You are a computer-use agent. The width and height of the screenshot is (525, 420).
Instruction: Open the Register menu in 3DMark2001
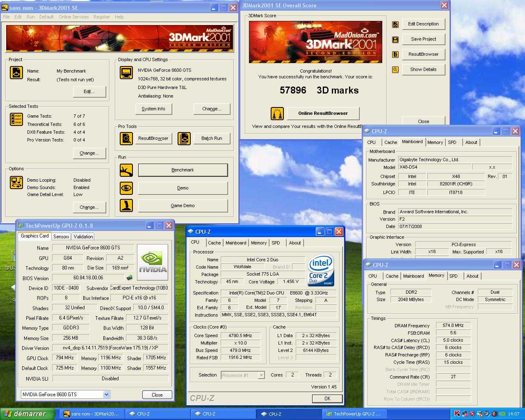[101, 17]
